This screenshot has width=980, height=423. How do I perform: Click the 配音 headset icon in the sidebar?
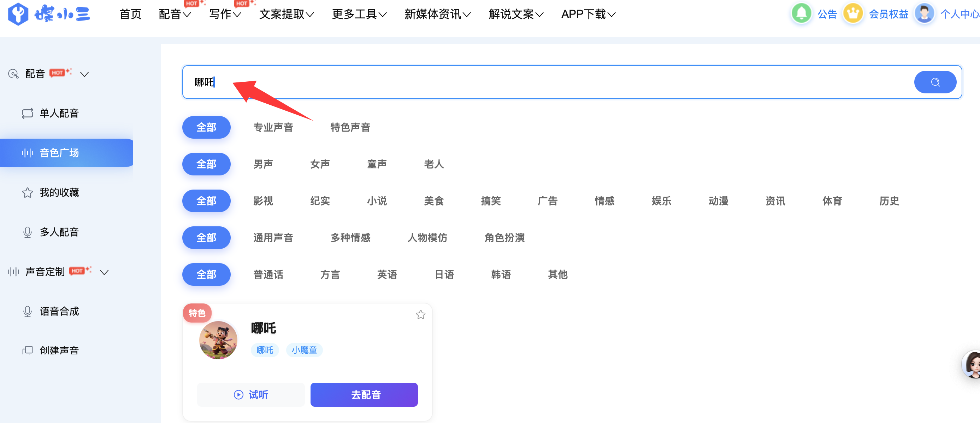point(13,74)
